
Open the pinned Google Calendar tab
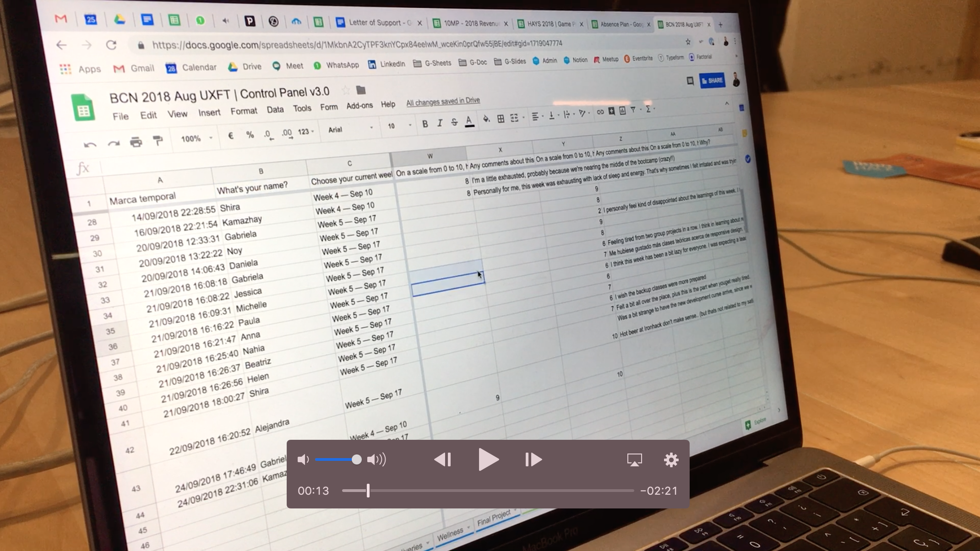click(x=91, y=19)
